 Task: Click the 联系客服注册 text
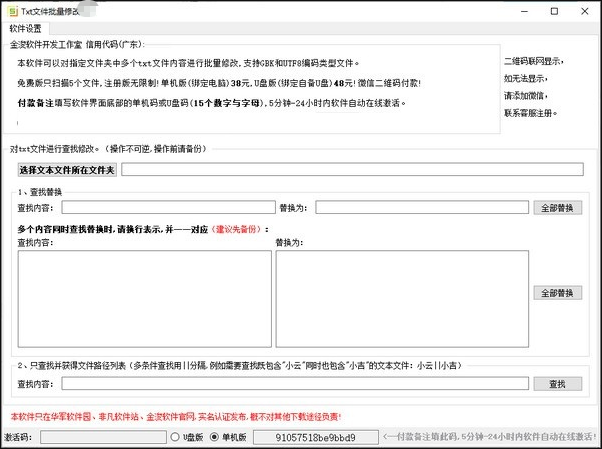tap(531, 113)
